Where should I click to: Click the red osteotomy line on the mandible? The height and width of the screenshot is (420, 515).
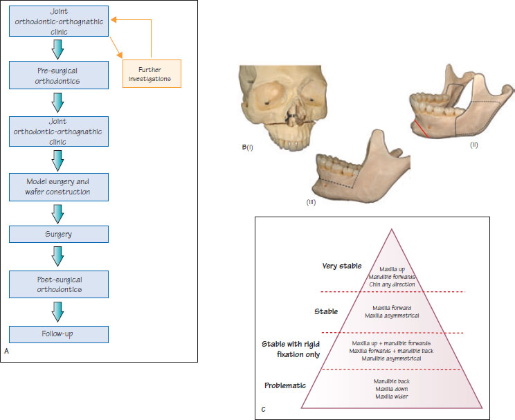pyautogui.click(x=421, y=129)
